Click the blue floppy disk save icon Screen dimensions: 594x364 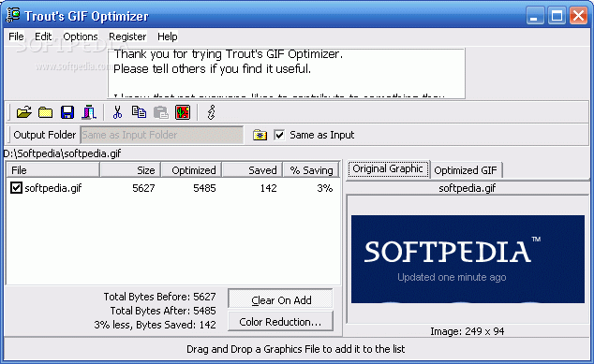click(67, 112)
